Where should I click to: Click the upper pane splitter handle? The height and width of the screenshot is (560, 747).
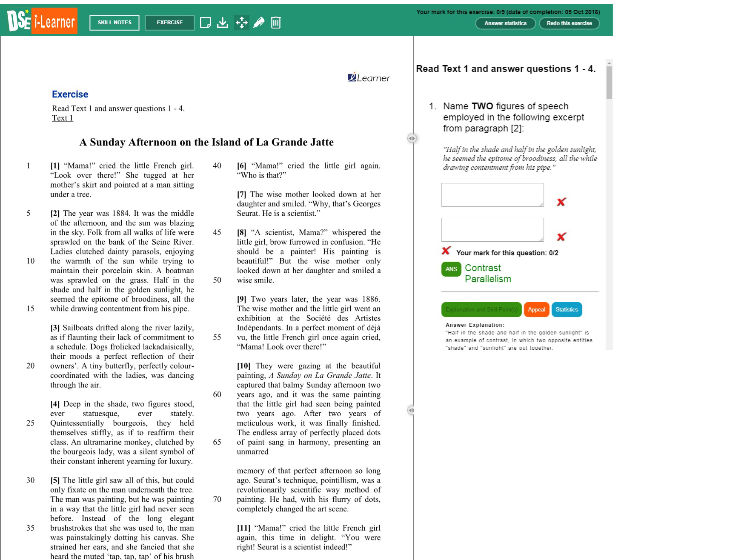click(x=412, y=138)
